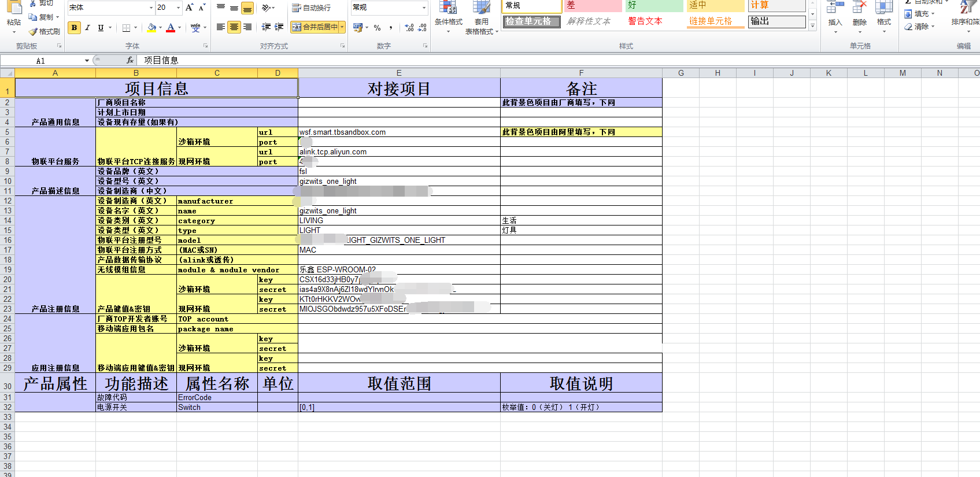980x477 pixels.
Task: Click the Insert Function fx icon
Action: pos(130,60)
